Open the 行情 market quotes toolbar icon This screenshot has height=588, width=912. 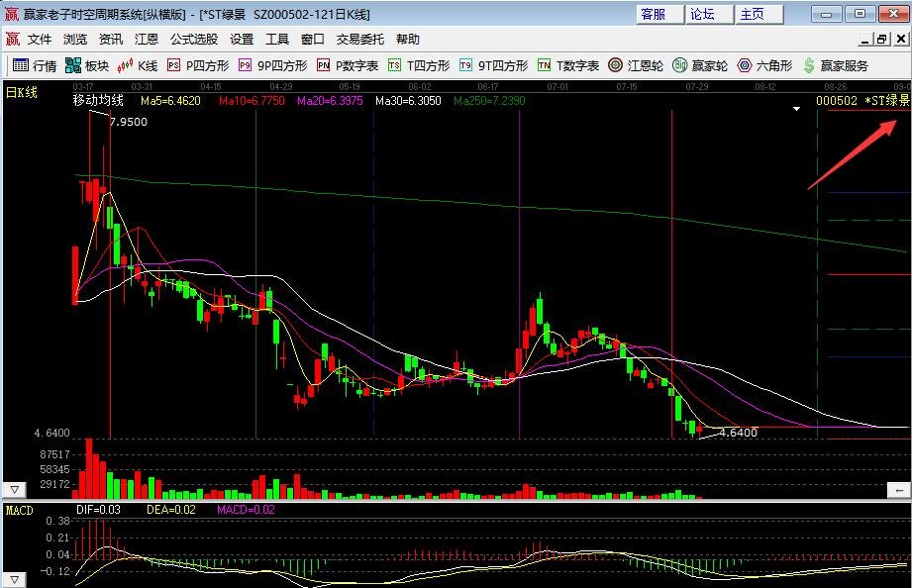pos(35,66)
